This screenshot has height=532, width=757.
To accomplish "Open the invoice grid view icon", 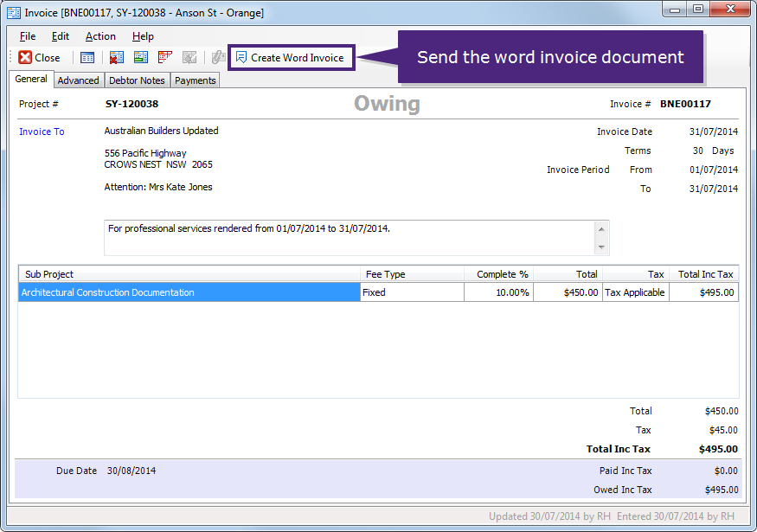I will (87, 57).
